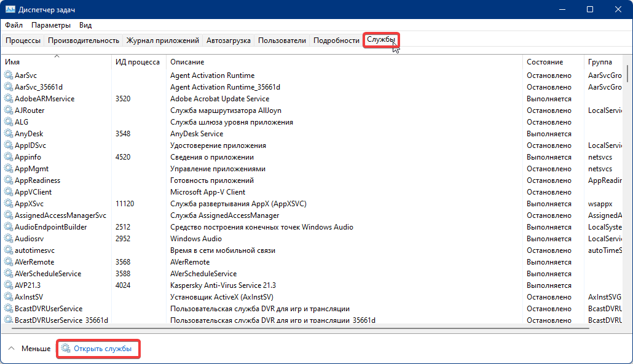This screenshot has height=364, width=633.
Task: Click the gear icon beside autotimesvc
Action: [x=9, y=250]
